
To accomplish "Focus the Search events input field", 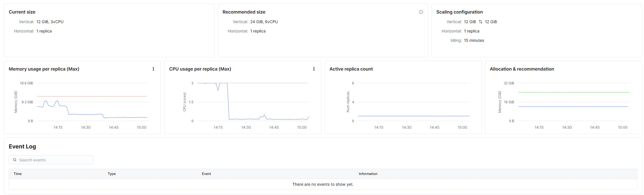I will [51, 160].
